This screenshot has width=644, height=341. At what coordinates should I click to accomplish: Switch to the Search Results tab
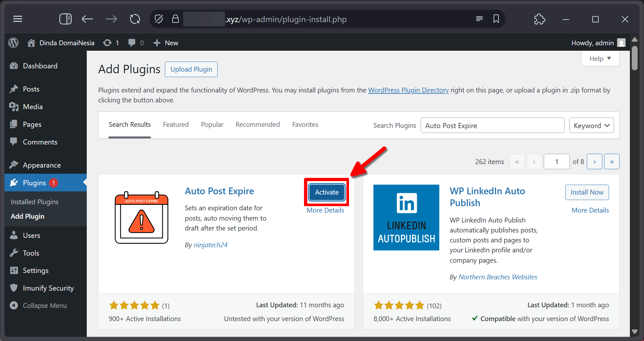[x=130, y=125]
